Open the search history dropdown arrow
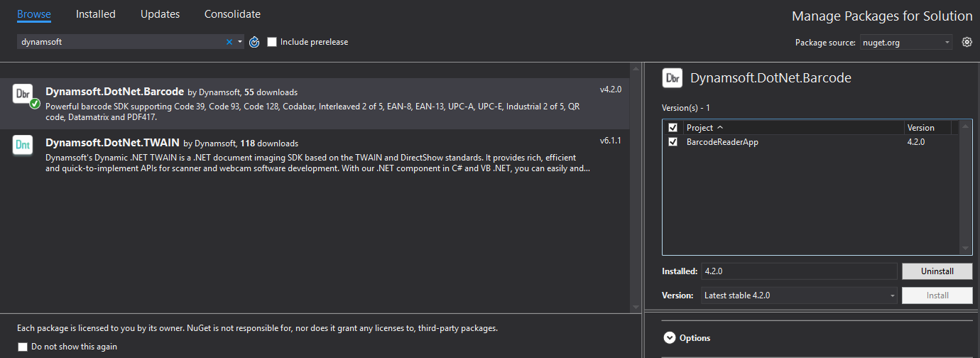Screen dimensions: 980x358 [240, 42]
